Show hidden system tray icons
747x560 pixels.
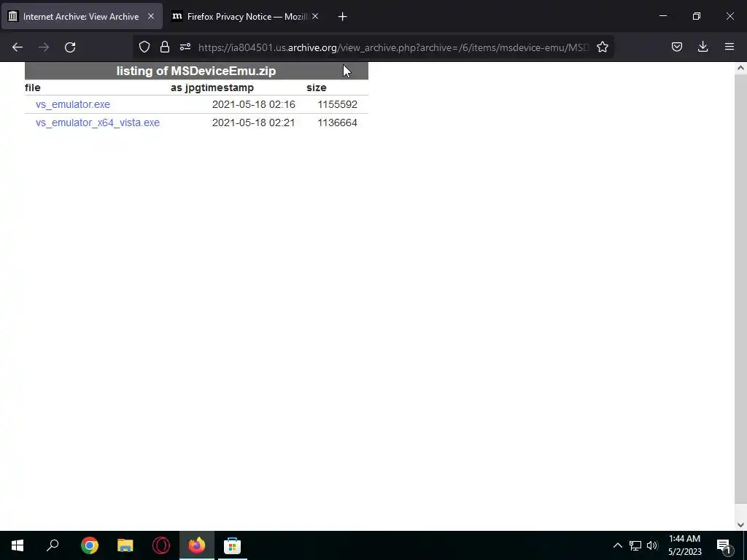[617, 545]
